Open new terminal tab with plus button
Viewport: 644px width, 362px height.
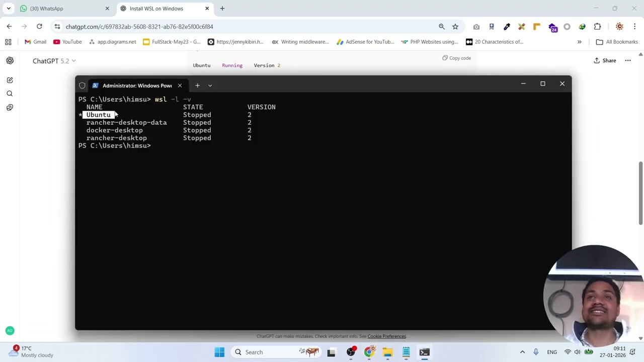coord(197,85)
